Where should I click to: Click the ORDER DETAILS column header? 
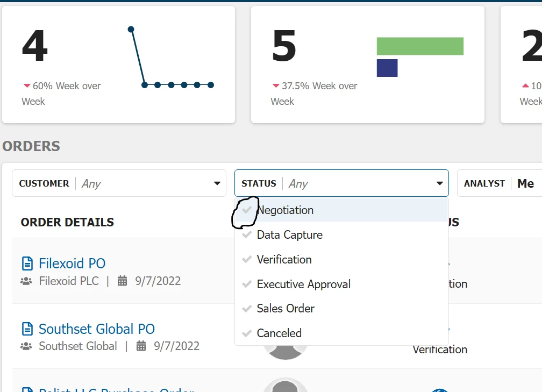tap(67, 222)
